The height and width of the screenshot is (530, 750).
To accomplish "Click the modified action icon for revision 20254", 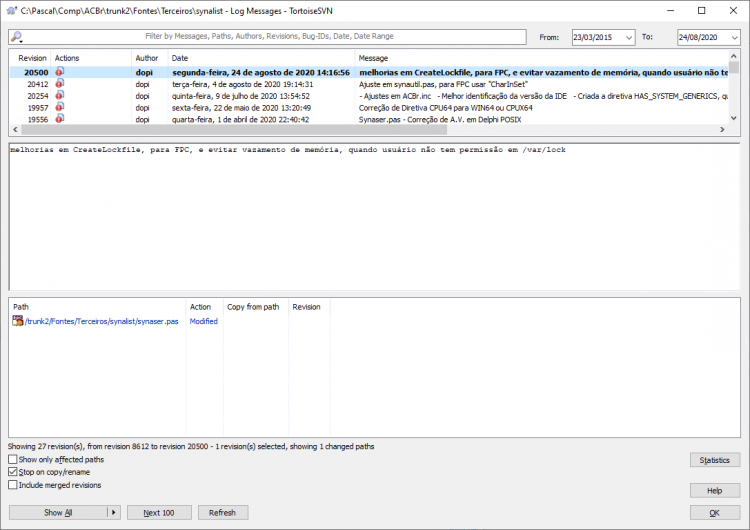I will click(59, 95).
